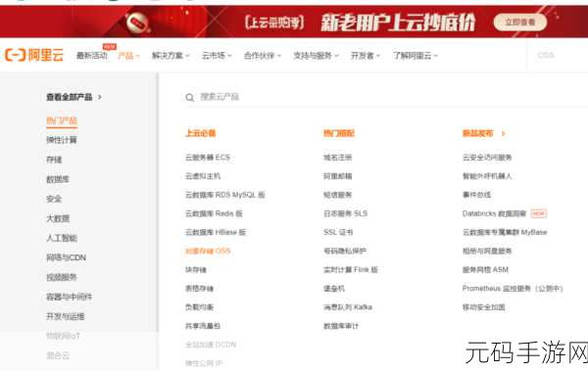
Task: Click the 新品发布 heading link
Action: point(478,133)
